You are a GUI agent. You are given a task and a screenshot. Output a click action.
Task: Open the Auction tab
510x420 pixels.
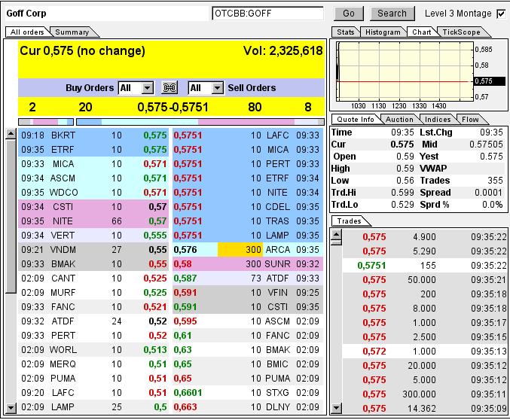pos(399,120)
